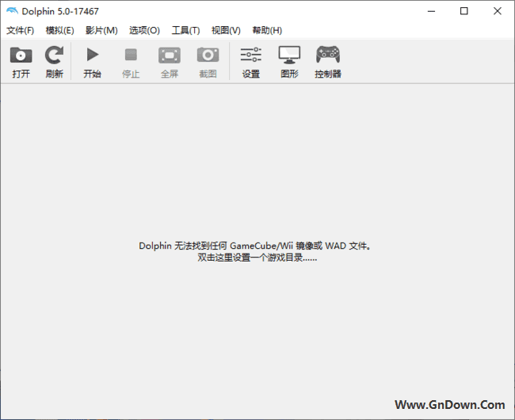Open the 文件(F) menu
Viewport: 515px width, 420px height.
pos(21,30)
